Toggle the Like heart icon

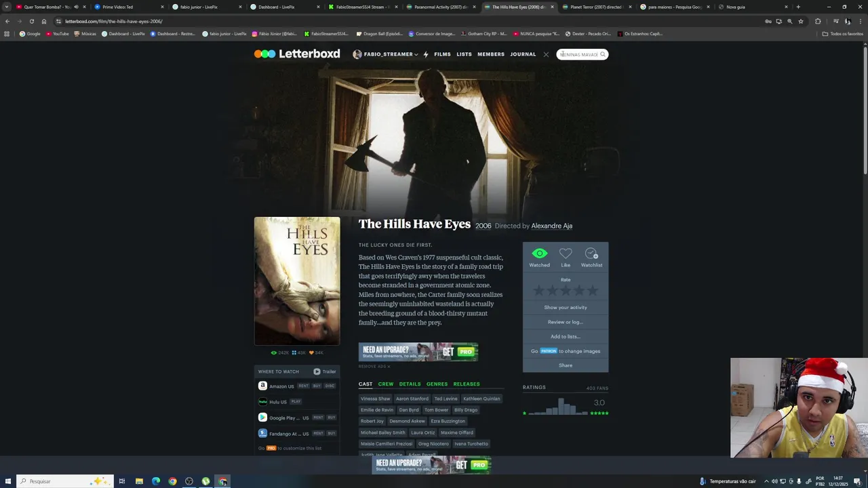pyautogui.click(x=566, y=253)
